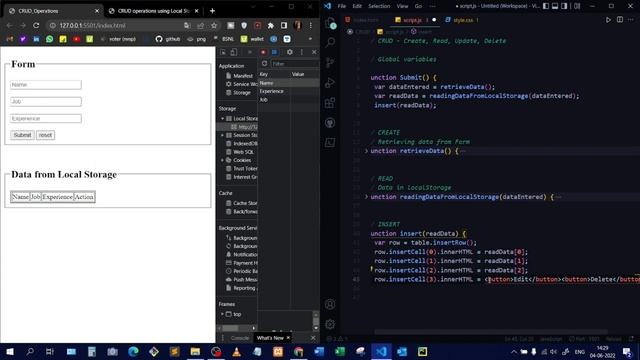
Task: Share this page icon in address bar
Action: 200,25
